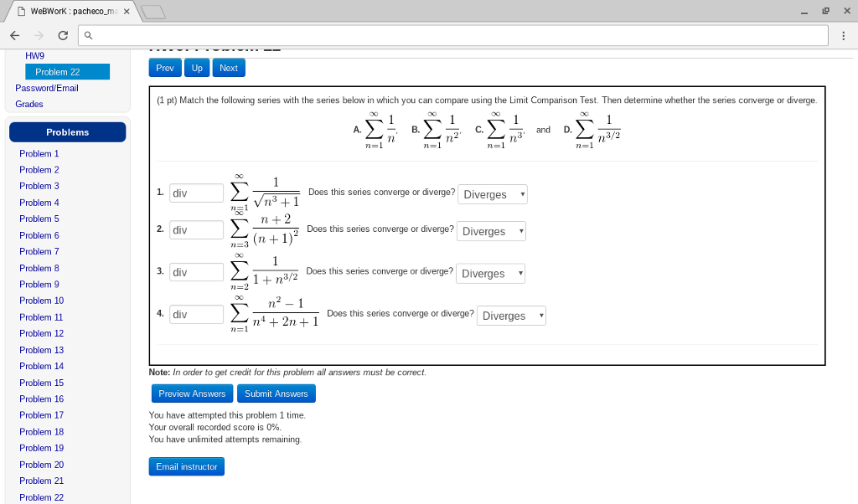Click the first div answer field
The image size is (858, 504).
pyautogui.click(x=195, y=193)
